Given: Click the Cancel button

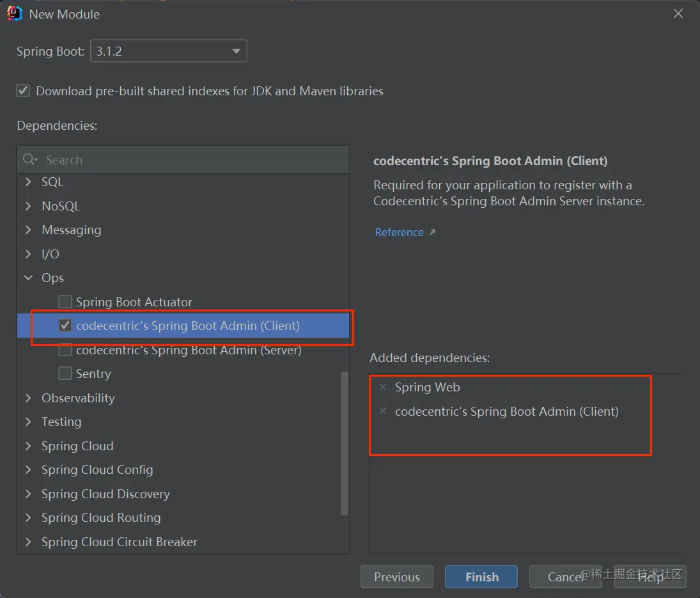Looking at the screenshot, I should tap(566, 576).
